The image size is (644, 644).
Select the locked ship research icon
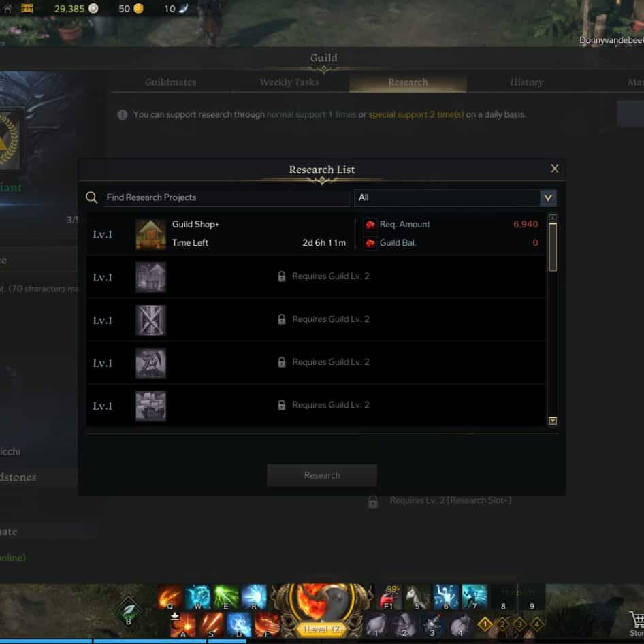coord(150,406)
